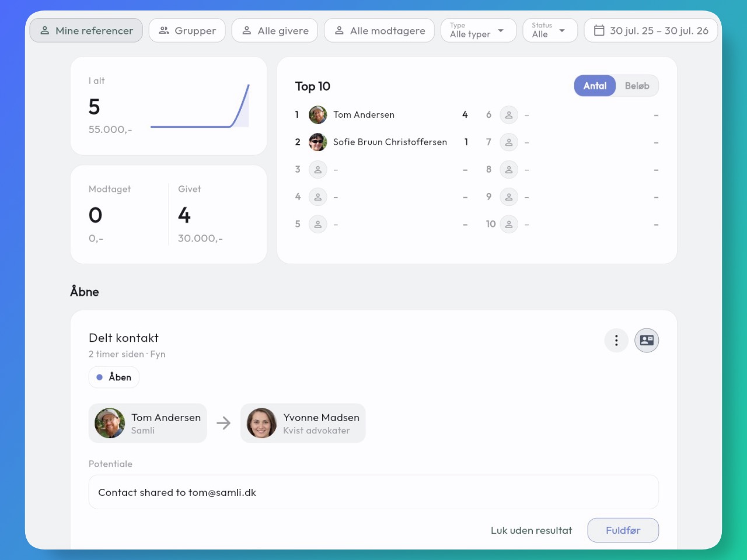Click the calendar icon in date range

coord(599,30)
